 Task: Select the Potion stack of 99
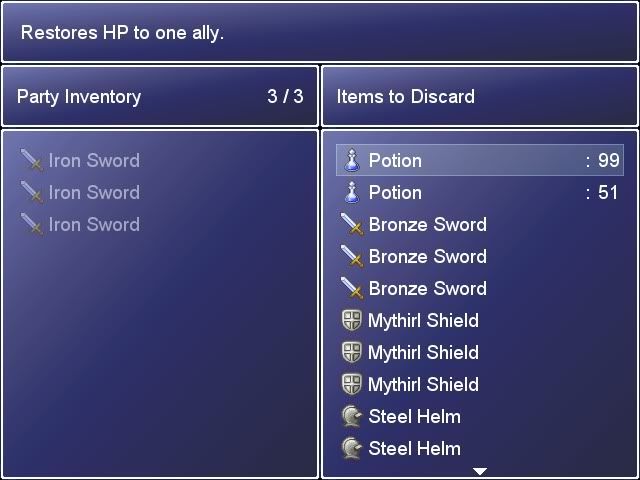point(480,160)
